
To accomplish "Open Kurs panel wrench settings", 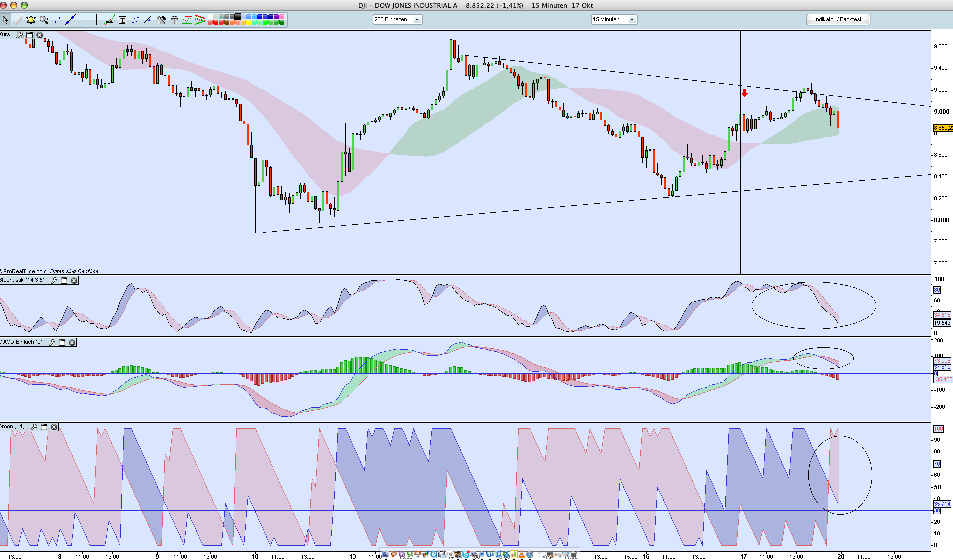I will [20, 35].
